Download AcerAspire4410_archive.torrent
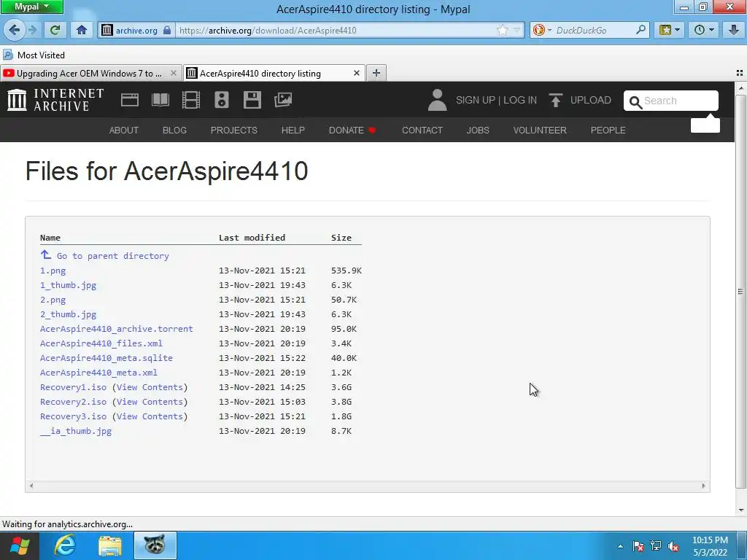Viewport: 747px width, 560px height. click(x=116, y=329)
